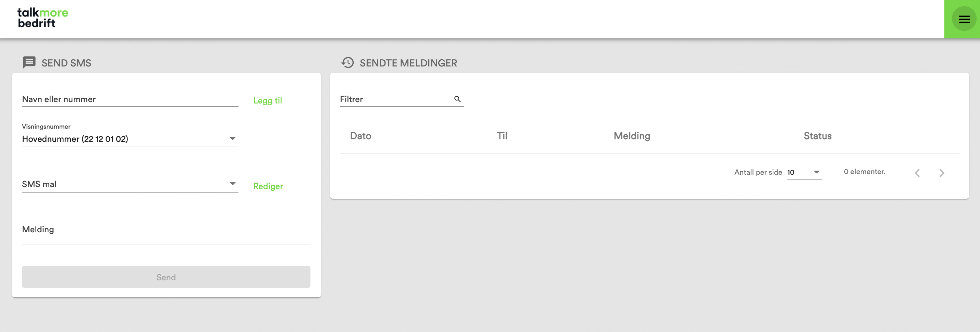The width and height of the screenshot is (980, 332).
Task: Click the Sendte meldinger history clock icon
Action: [x=347, y=62]
